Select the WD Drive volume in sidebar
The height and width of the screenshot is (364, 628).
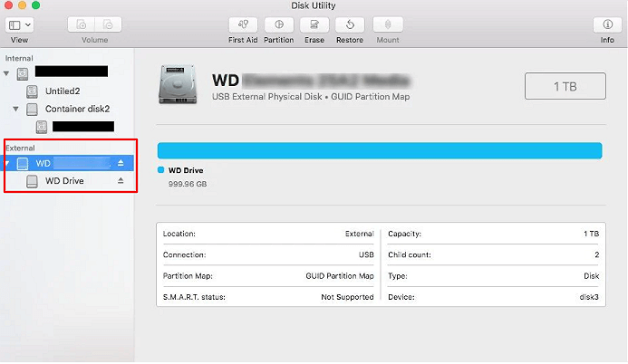63,181
